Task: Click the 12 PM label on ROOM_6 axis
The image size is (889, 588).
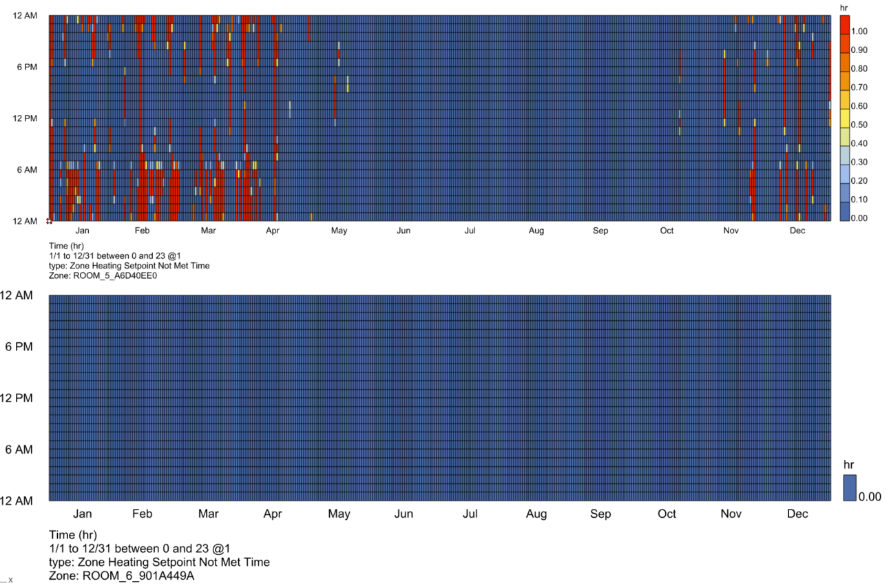Action: pos(17,398)
